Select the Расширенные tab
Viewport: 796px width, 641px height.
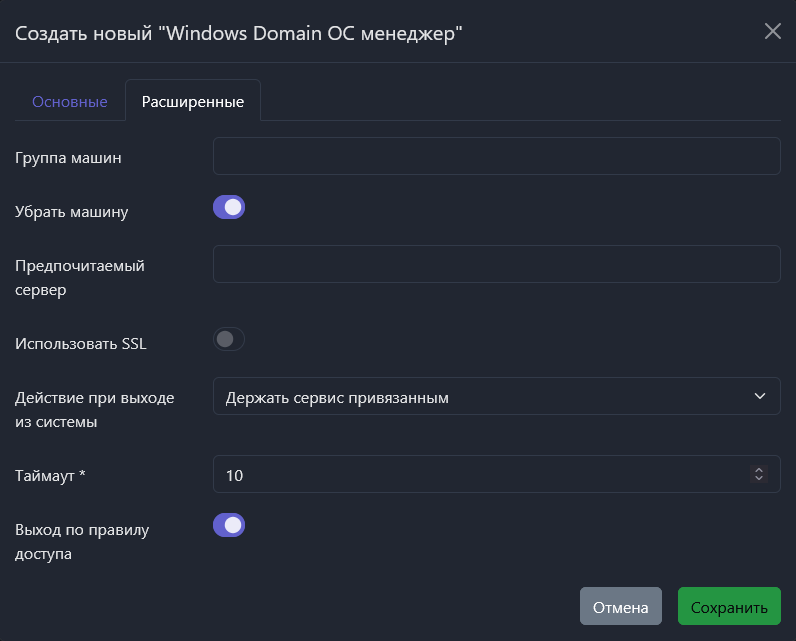[x=193, y=102]
